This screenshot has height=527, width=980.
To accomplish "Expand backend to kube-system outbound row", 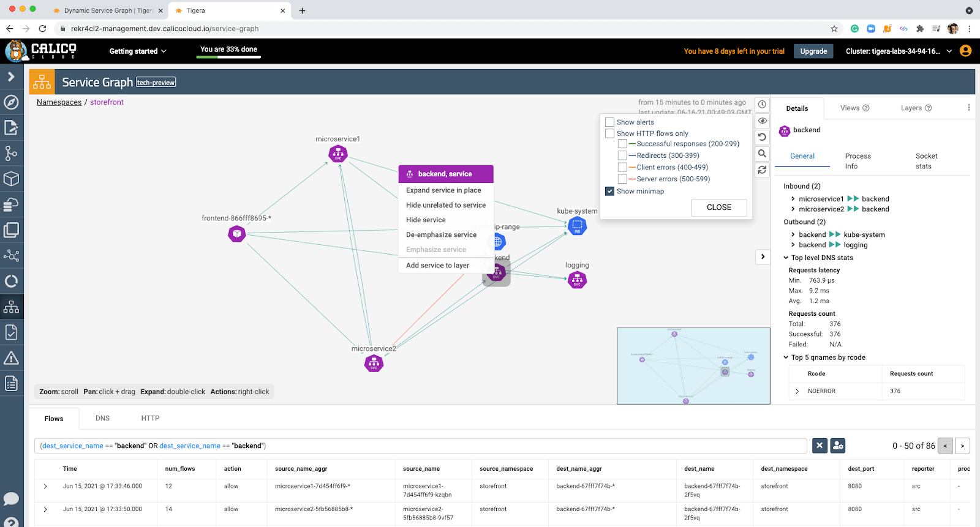I will (793, 234).
